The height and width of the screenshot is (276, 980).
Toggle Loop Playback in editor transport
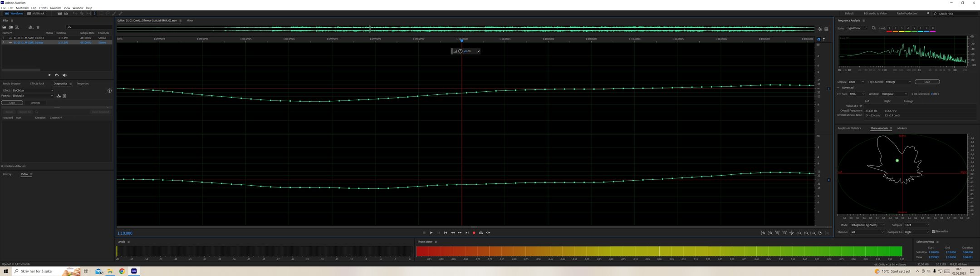point(481,233)
